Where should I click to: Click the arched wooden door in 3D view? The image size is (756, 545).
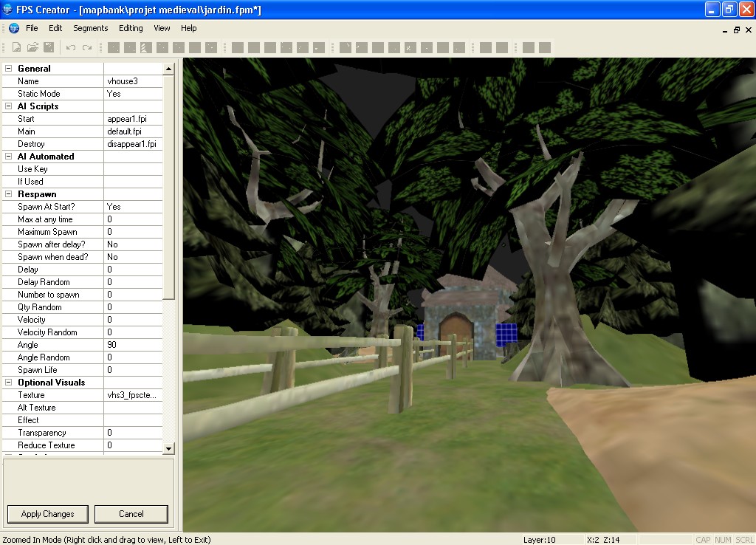pyautogui.click(x=456, y=335)
